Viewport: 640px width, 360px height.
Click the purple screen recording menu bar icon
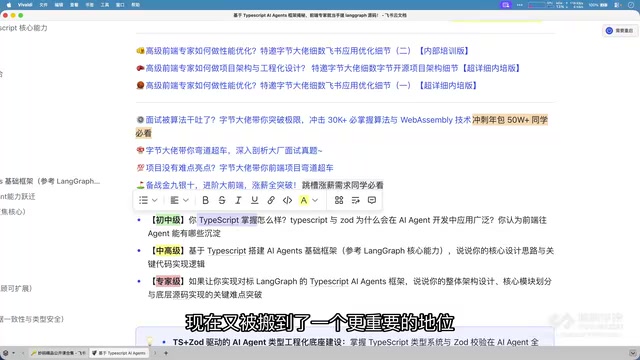(x=506, y=5)
